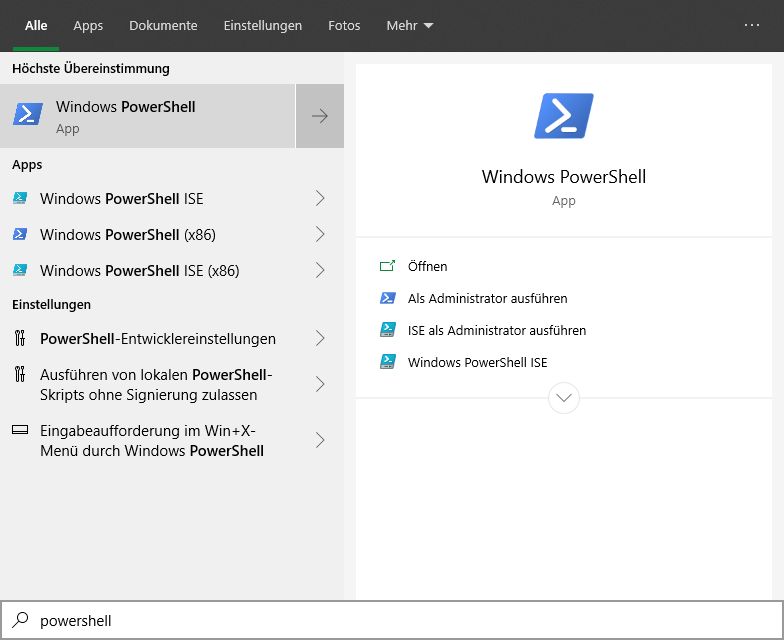Click the PowerShell-Entwicklereinstellungen settings icon
Image resolution: width=784 pixels, height=640 pixels.
click(x=20, y=339)
